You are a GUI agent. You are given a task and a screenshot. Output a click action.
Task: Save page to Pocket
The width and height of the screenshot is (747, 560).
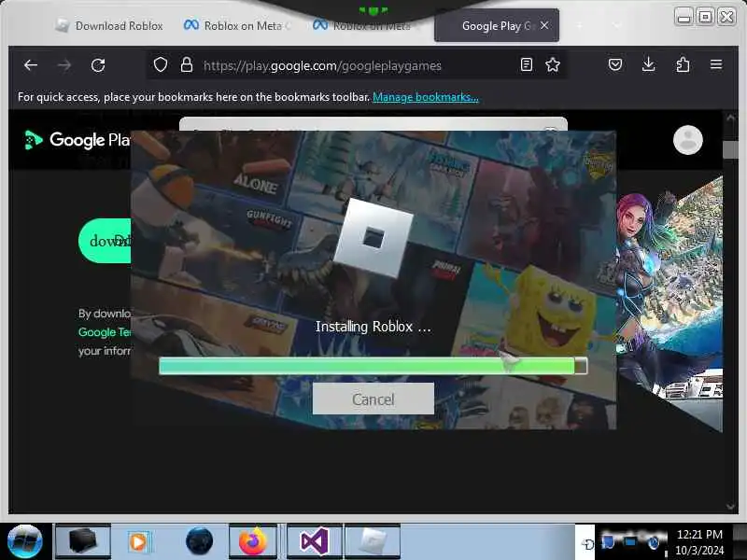tap(615, 64)
